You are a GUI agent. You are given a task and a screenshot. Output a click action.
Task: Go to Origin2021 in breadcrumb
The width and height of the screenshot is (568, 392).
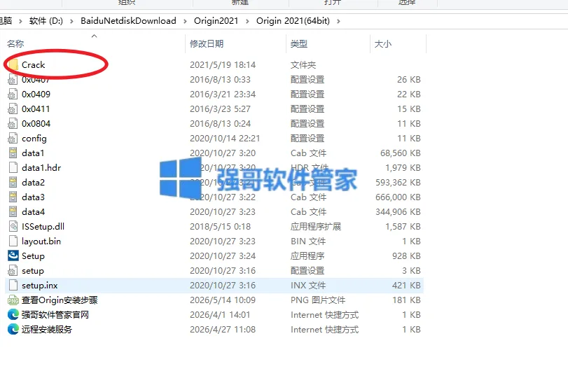click(216, 21)
